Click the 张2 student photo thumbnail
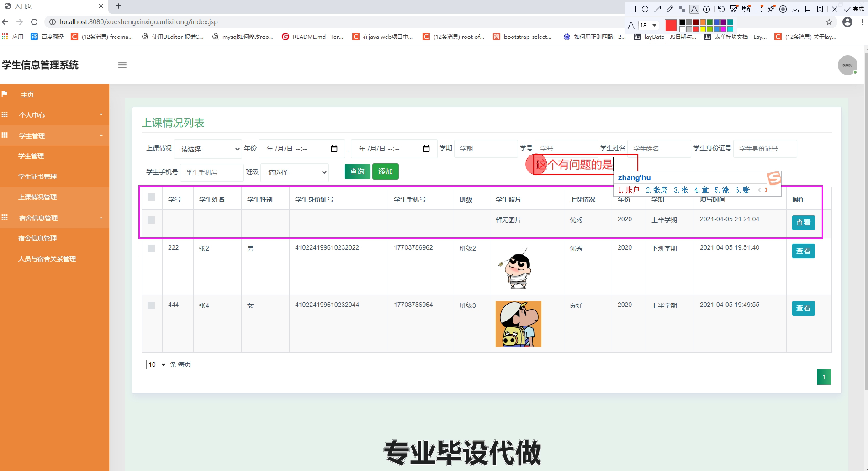This screenshot has height=471, width=868. (518, 268)
